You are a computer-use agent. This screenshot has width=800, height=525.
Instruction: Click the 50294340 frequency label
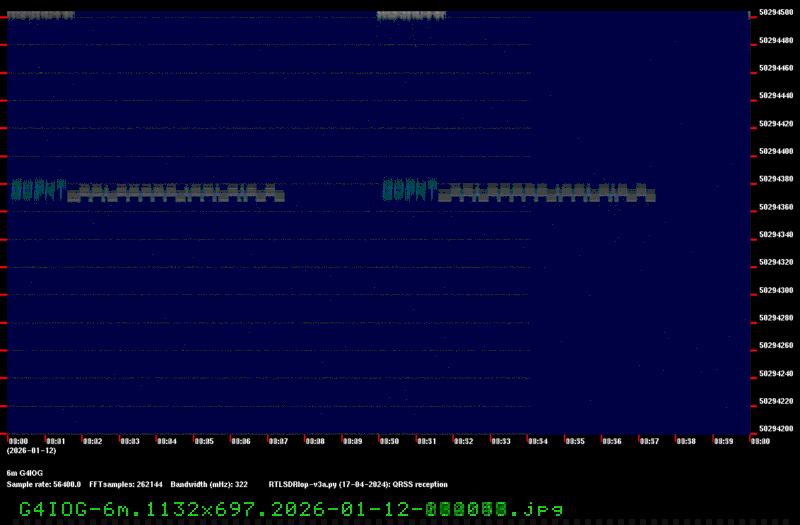pyautogui.click(x=776, y=234)
